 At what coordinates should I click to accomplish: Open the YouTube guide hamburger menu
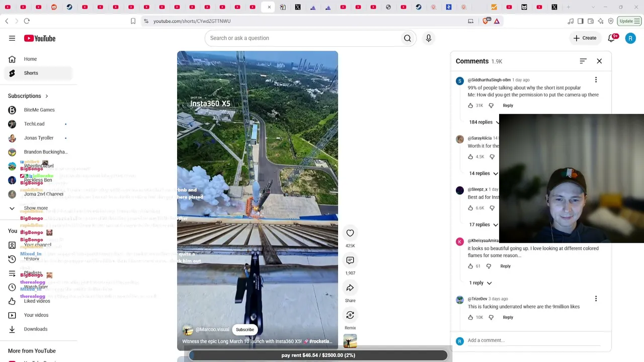tap(12, 38)
